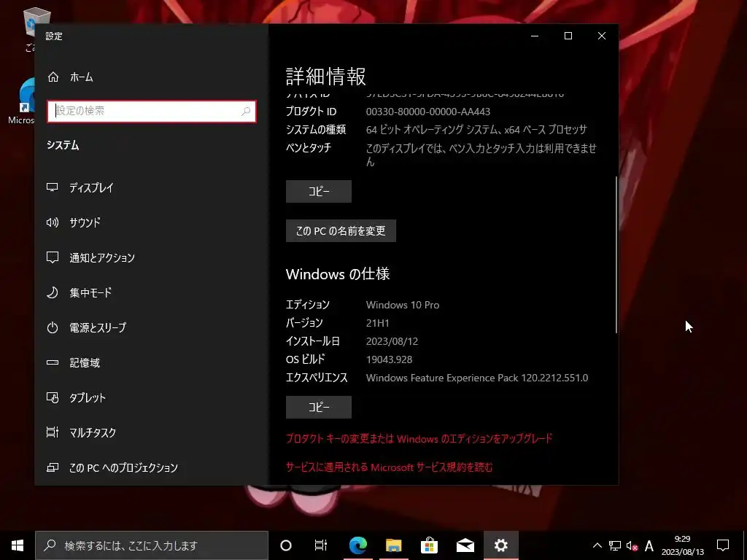Select the Projecting to this PC icon

[x=53, y=467]
